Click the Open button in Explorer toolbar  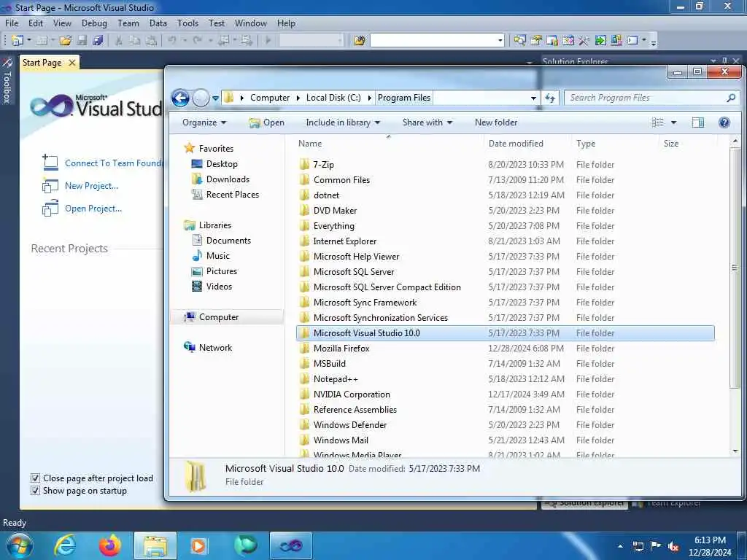[267, 122]
